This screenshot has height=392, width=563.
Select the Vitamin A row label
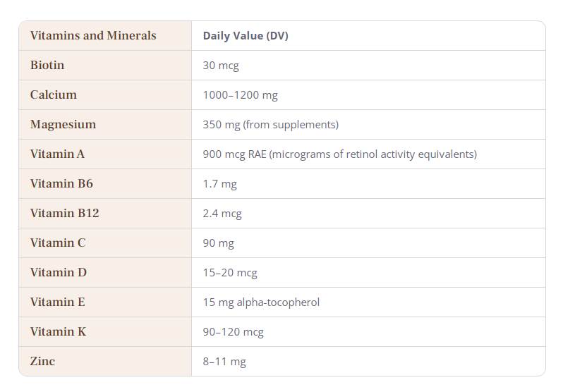tap(57, 154)
